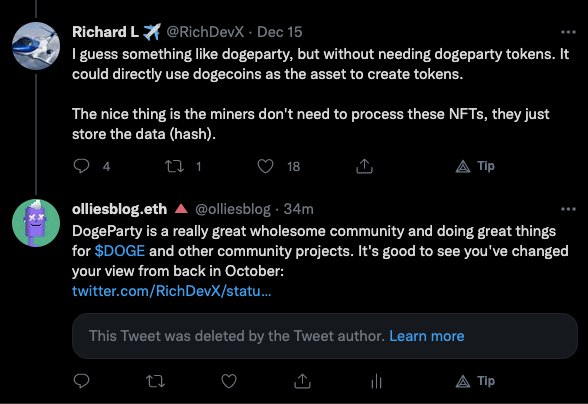Retweet Richard L's tweet
Viewport: 588px width, 404px height.
click(x=174, y=166)
